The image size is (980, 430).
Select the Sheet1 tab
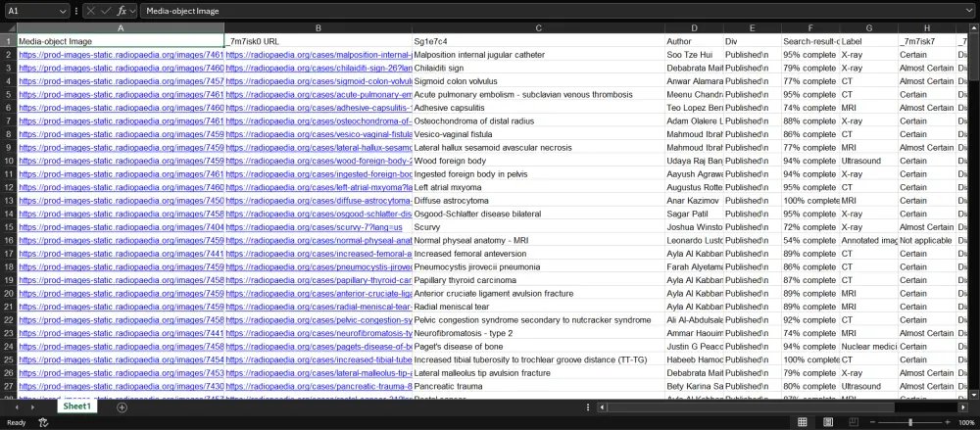[76, 406]
